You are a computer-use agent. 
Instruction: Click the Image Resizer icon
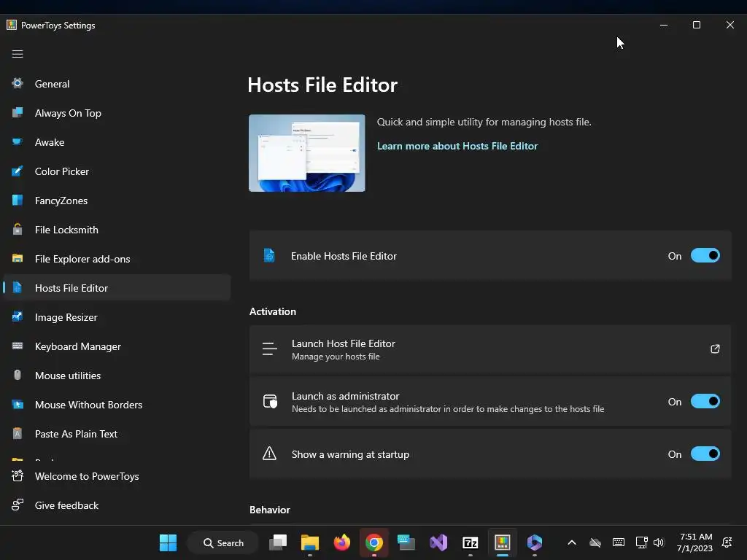pyautogui.click(x=18, y=316)
